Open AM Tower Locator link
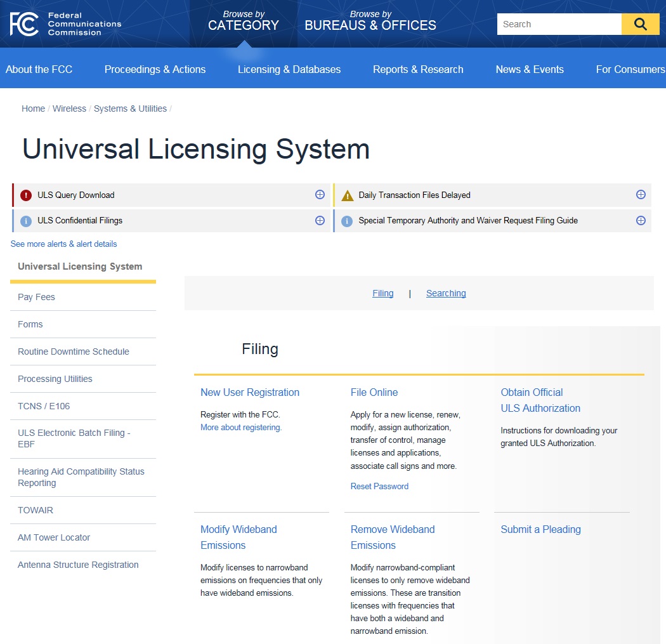 pos(53,537)
